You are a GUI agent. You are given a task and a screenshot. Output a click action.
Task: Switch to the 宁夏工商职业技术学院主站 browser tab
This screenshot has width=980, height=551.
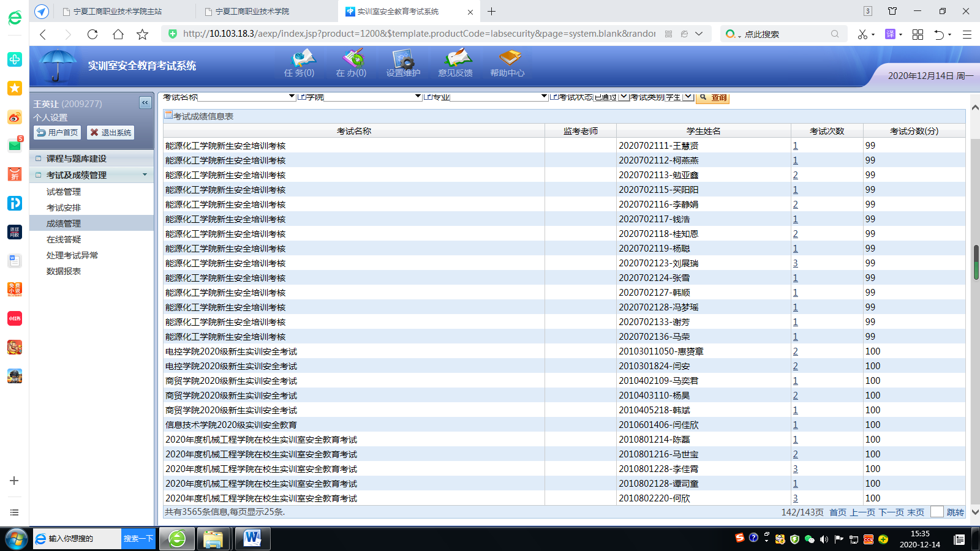[118, 11]
